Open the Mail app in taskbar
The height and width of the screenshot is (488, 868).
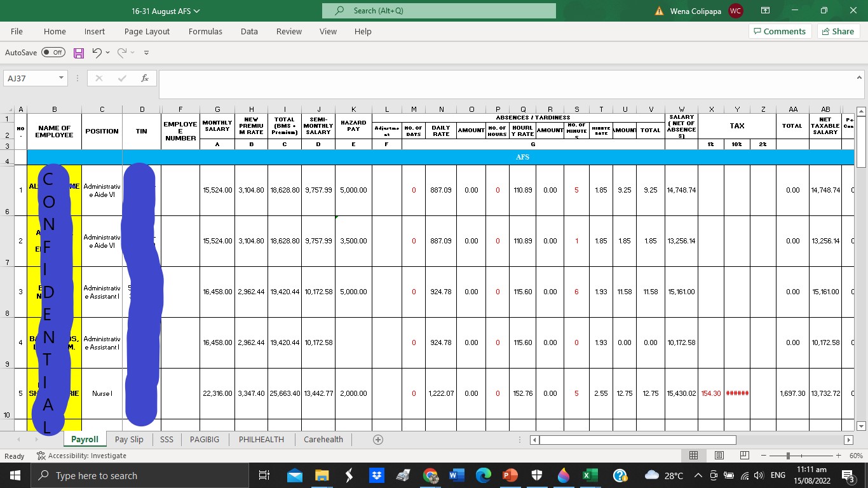(x=295, y=475)
